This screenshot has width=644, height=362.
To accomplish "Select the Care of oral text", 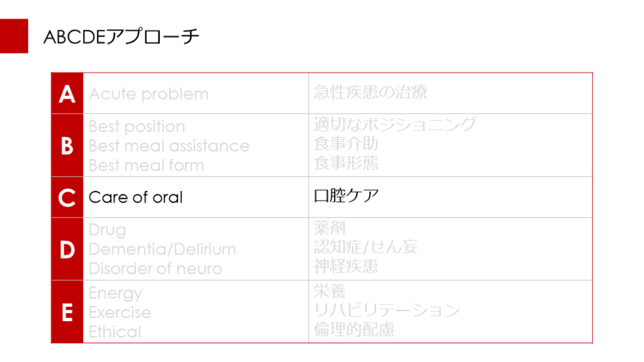I will (x=135, y=197).
